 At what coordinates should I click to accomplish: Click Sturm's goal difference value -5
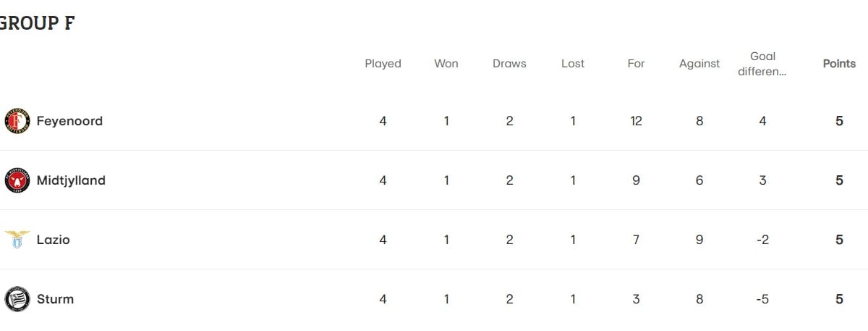point(762,299)
